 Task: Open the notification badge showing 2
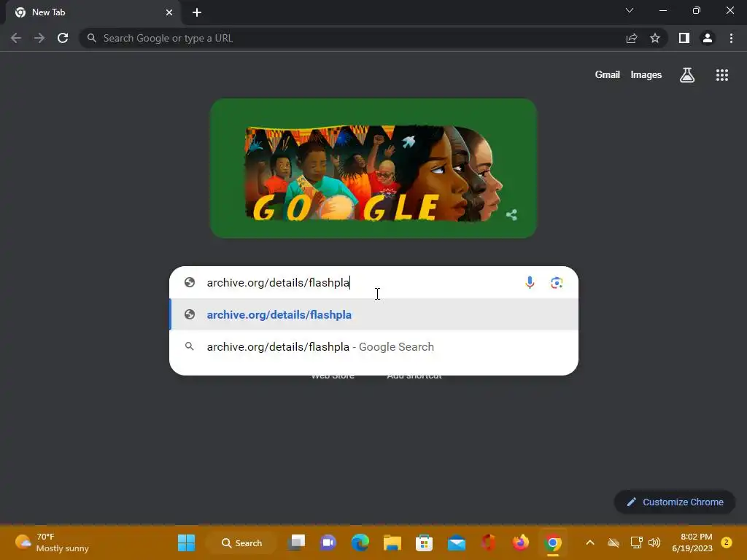[726, 542]
